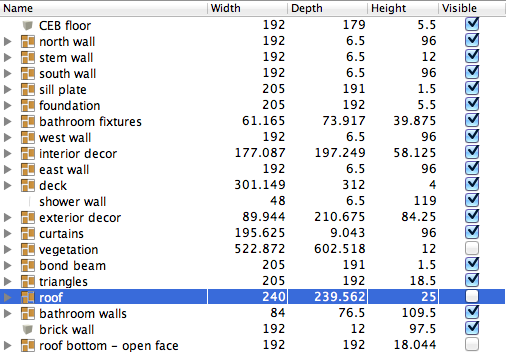Click the deck assembly icon

pos(28,186)
